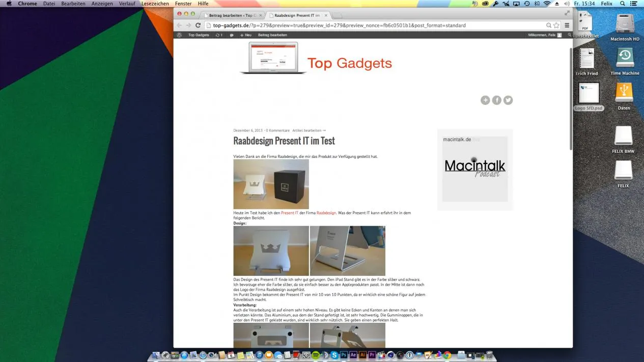This screenshot has width=644, height=362.
Task: Open the Trash in the Dock
Action: [x=489, y=355]
